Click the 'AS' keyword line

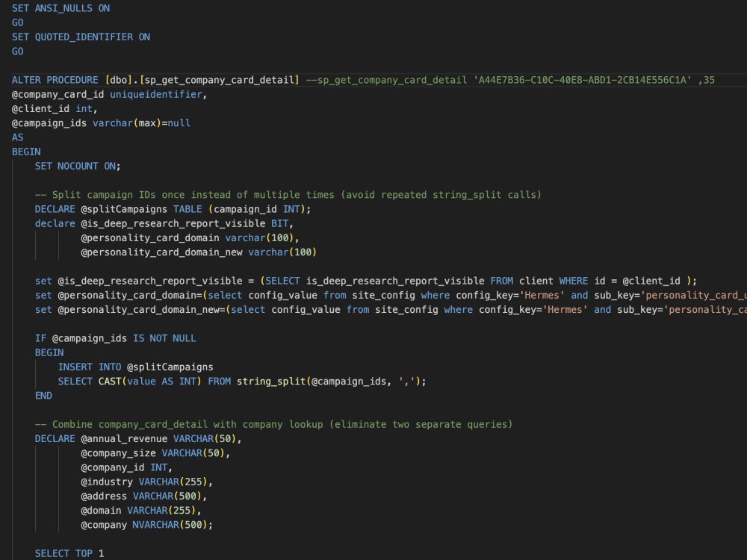18,137
